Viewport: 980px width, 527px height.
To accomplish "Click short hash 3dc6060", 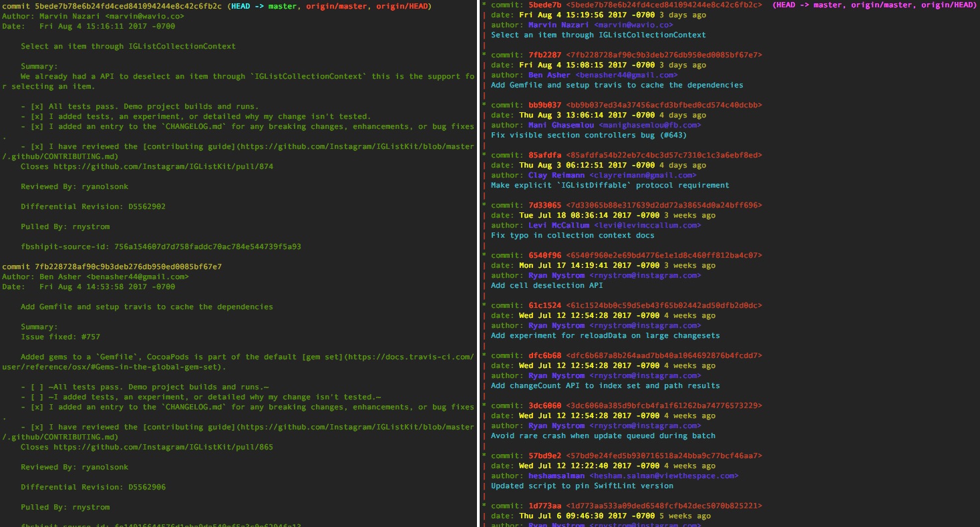I will pyautogui.click(x=544, y=405).
